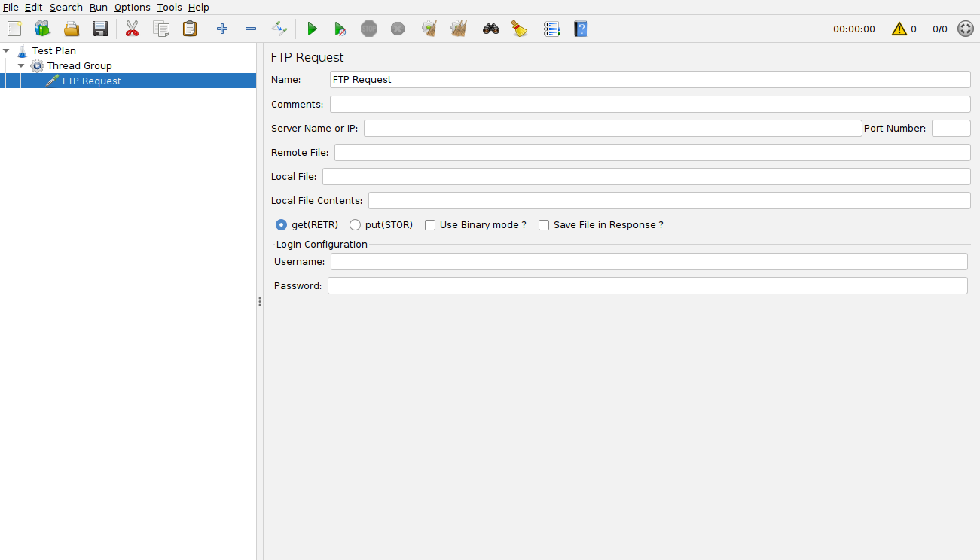This screenshot has height=560, width=980.
Task: Click the remote engines status circle icon
Action: (966, 29)
